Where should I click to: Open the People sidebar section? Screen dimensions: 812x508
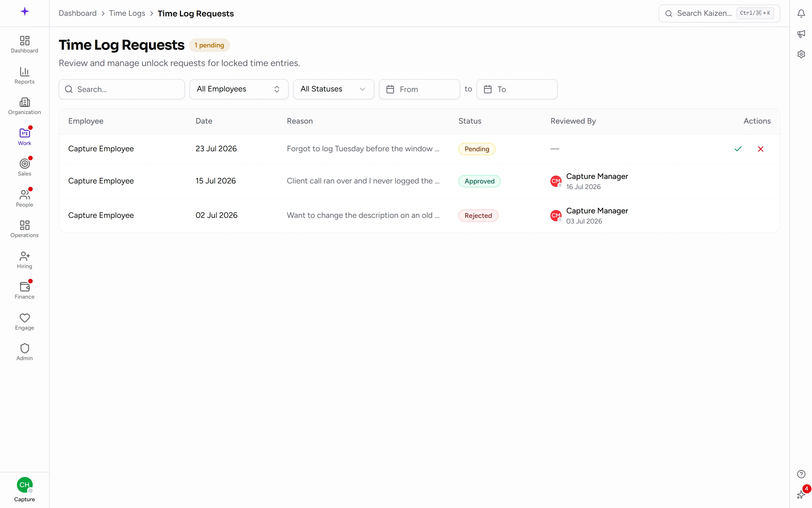click(x=25, y=199)
